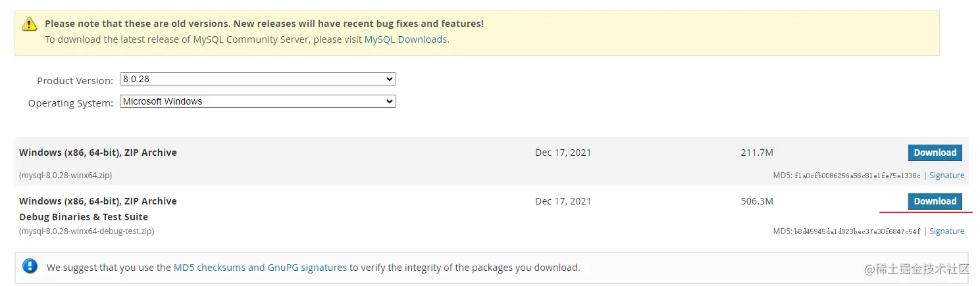Click the 506.3M file size text

coord(757,201)
